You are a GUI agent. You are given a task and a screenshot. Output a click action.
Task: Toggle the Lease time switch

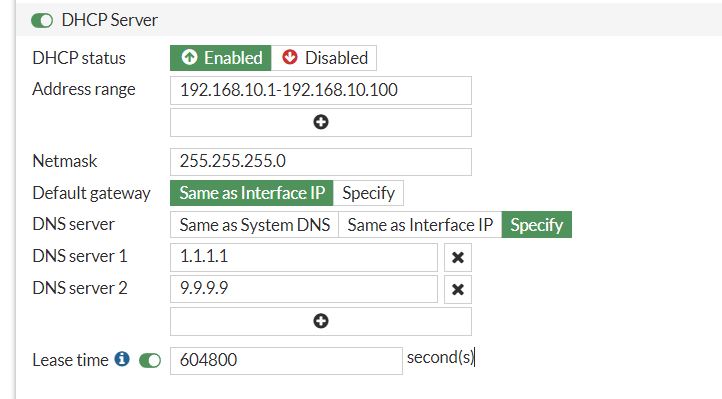tap(150, 360)
